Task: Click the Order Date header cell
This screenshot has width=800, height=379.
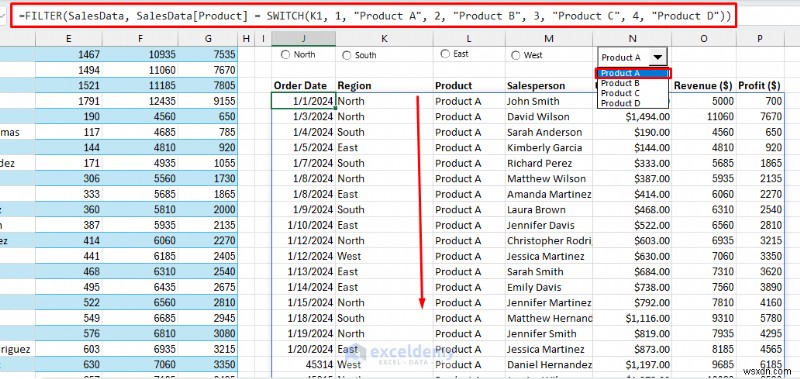Action: point(304,86)
